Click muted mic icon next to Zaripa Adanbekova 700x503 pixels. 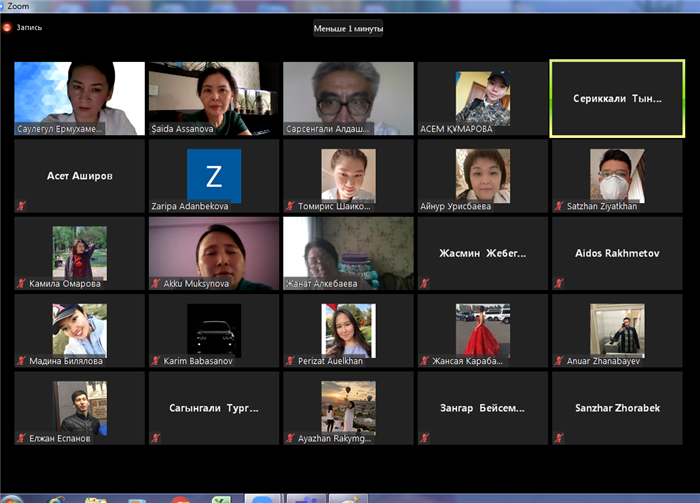pos(156,206)
